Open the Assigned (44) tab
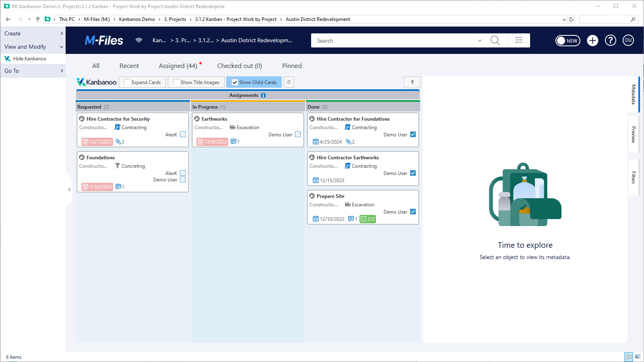 (178, 66)
